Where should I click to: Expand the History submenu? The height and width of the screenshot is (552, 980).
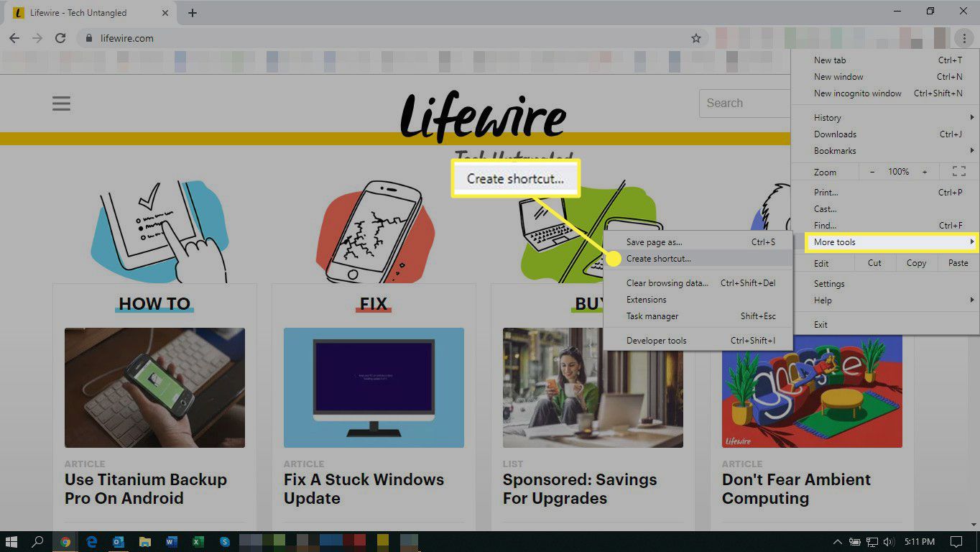tap(885, 117)
